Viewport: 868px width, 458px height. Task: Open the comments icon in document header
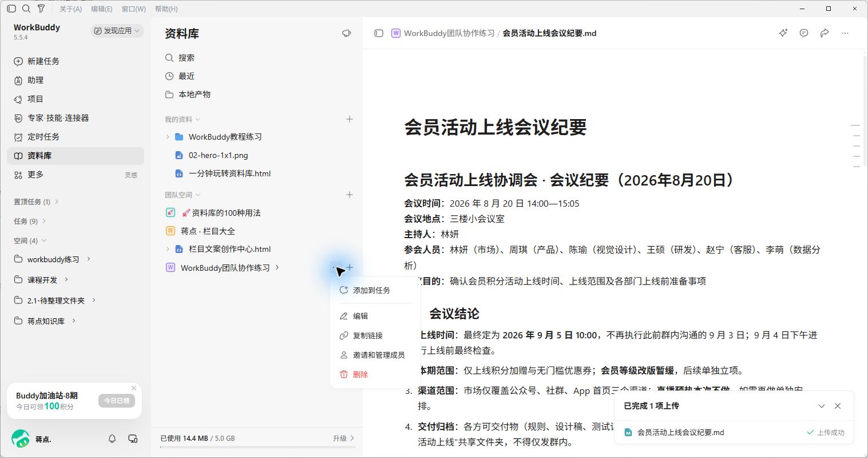(804, 33)
